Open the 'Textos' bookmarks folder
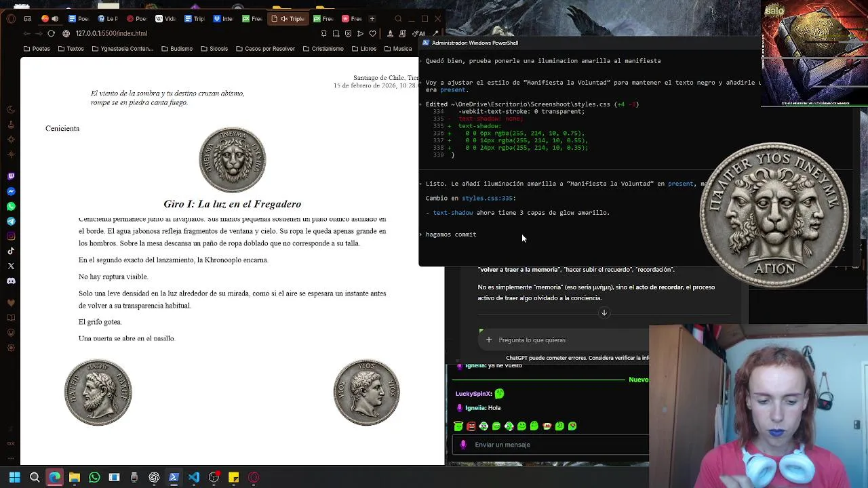 coord(71,49)
